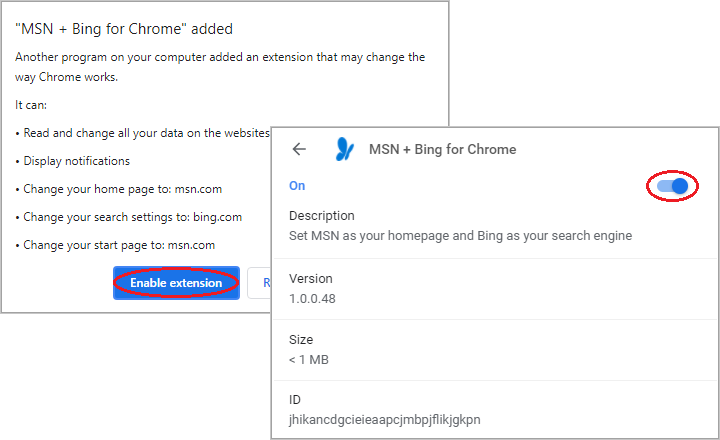Click the '"MSN + Bing for Chrome" added' heading
The image size is (720, 440).
(124, 29)
